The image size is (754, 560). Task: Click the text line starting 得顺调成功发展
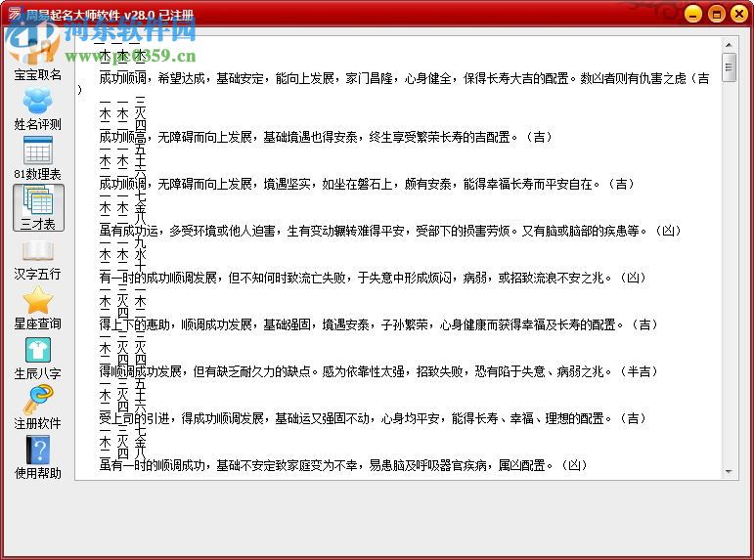tap(377, 371)
